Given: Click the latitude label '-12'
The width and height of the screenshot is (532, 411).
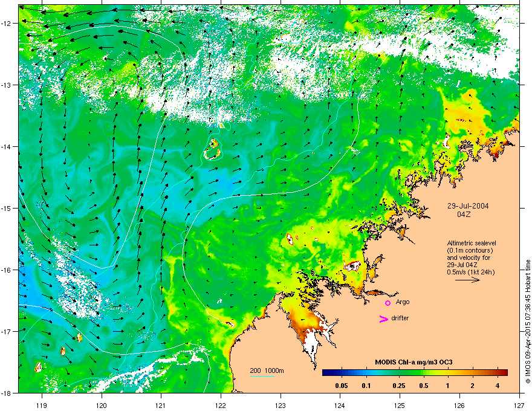Looking at the screenshot, I should pos(6,24).
